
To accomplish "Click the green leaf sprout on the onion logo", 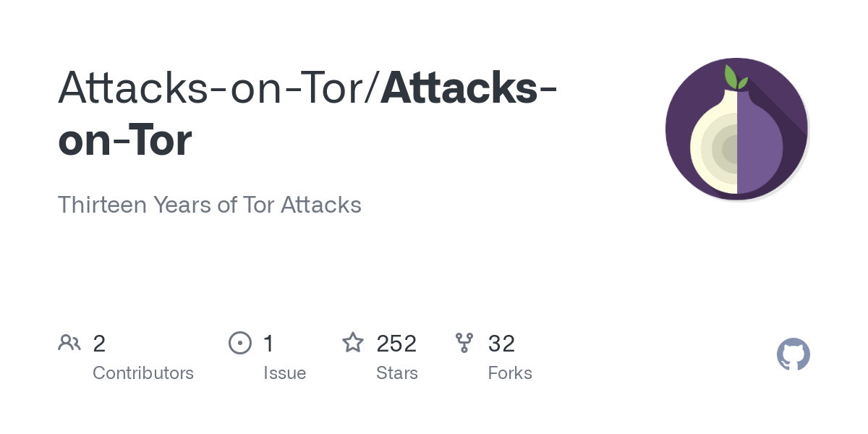I will coord(735,77).
